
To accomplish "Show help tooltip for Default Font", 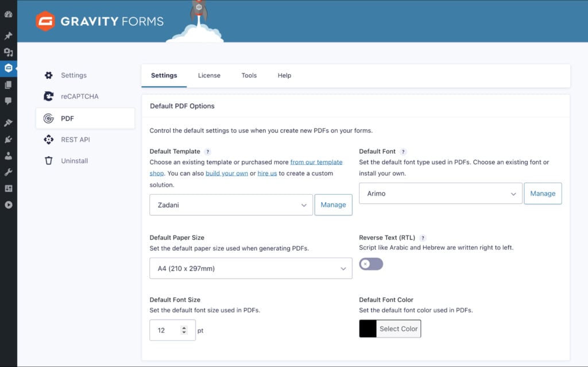I will click(x=403, y=152).
